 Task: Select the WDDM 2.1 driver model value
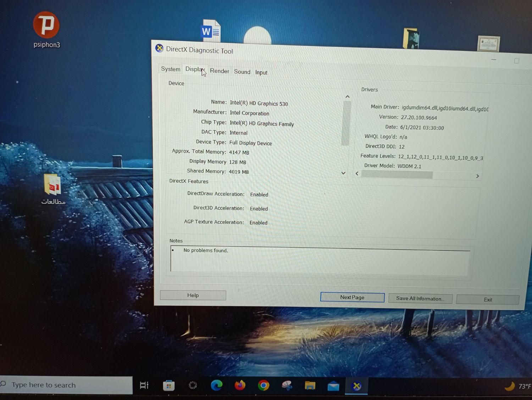click(409, 166)
